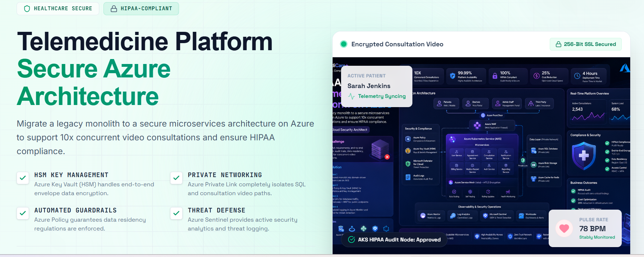Screen dimensions: 644x257
Task: Click the pink heart icon in Pulse Rate card
Action: [x=564, y=228]
